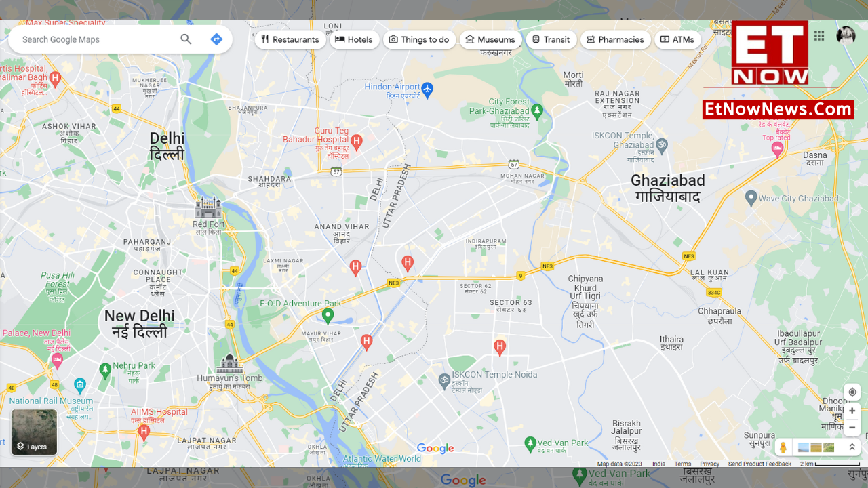868x488 pixels.
Task: Click the Pegman street view icon
Action: (x=783, y=447)
